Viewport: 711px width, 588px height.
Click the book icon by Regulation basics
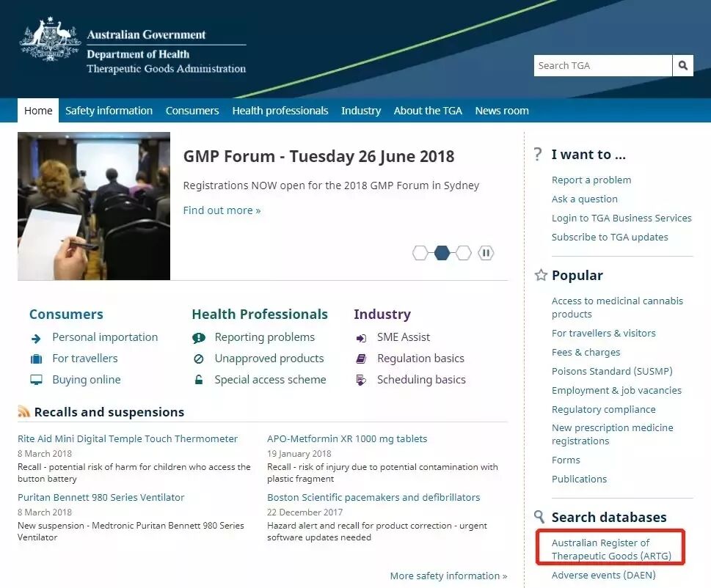361,359
